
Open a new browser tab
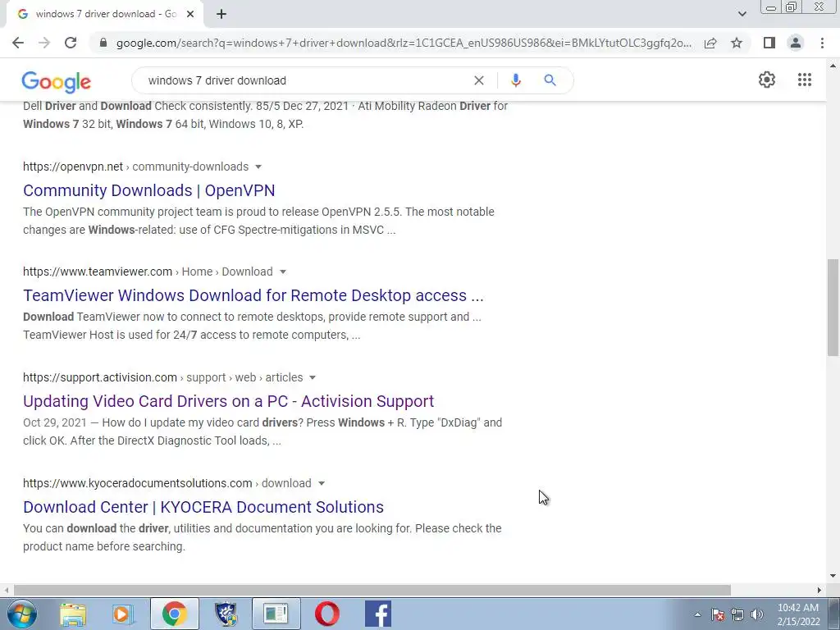221,14
